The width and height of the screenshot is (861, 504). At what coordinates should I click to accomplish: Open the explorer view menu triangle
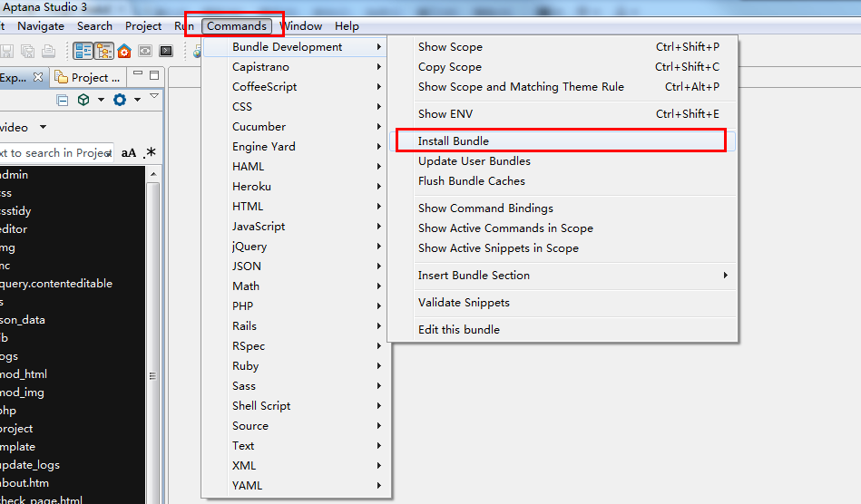[x=154, y=96]
